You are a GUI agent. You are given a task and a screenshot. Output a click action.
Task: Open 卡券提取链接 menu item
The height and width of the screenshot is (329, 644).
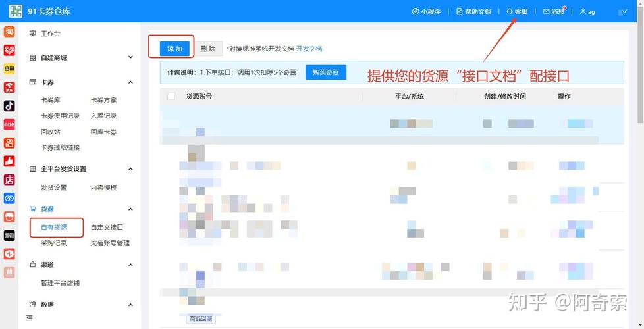tap(60, 147)
